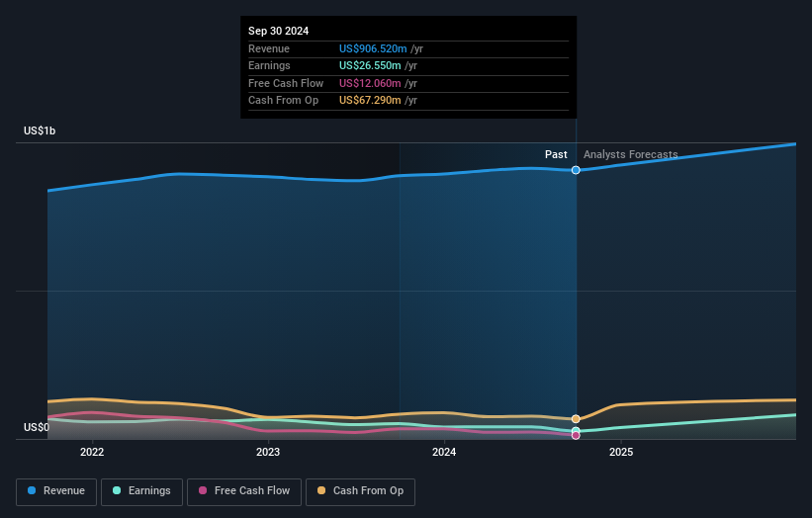Click the US$0 y-axis label
This screenshot has height=518, width=812.
[37, 427]
